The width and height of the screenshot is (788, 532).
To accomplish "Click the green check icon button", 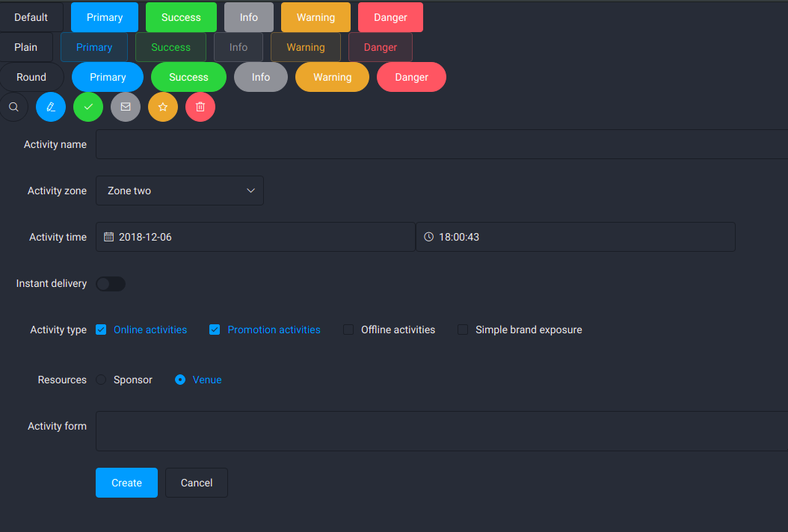I will tap(88, 107).
